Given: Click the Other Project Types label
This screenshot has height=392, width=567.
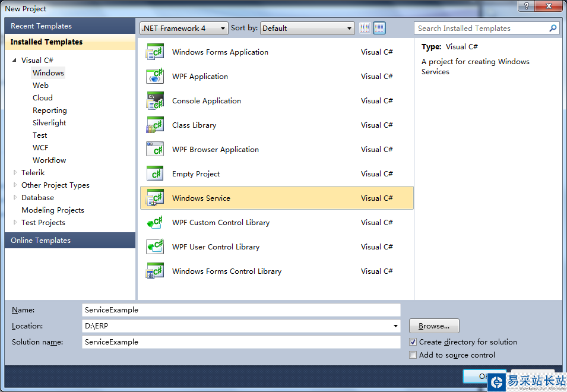Looking at the screenshot, I should point(55,185).
